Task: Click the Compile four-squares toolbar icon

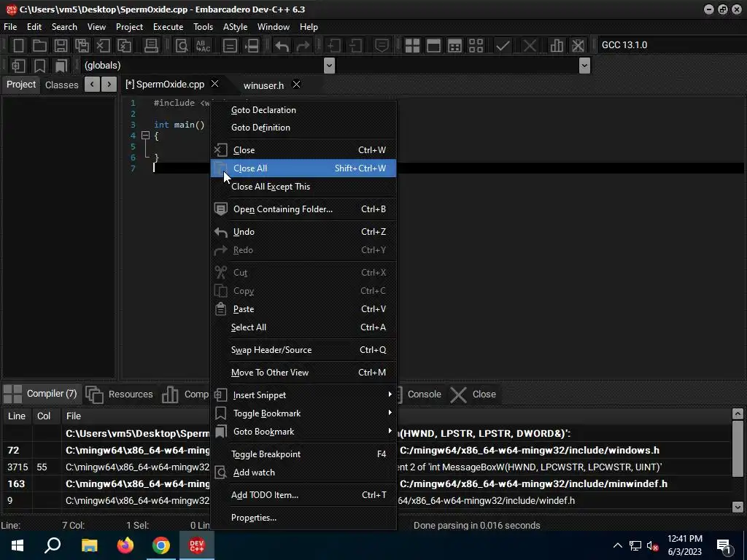Action: pyautogui.click(x=412, y=45)
